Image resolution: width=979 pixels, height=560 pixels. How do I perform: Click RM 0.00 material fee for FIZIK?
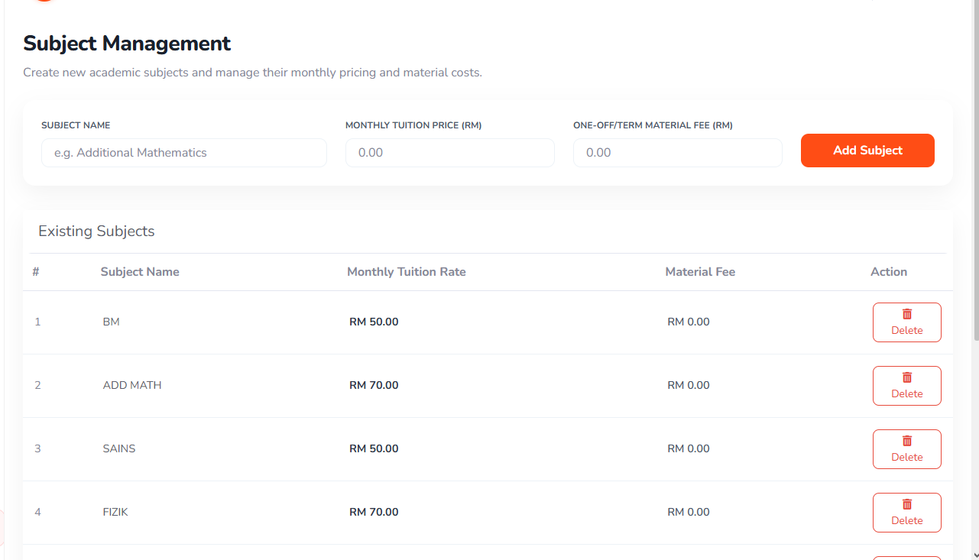689,513
